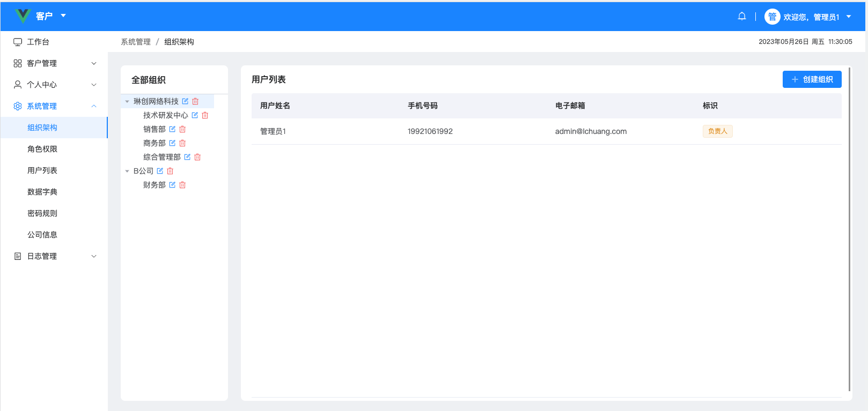Select 技术研发中心 tree node
This screenshot has width=868, height=411.
pos(166,115)
